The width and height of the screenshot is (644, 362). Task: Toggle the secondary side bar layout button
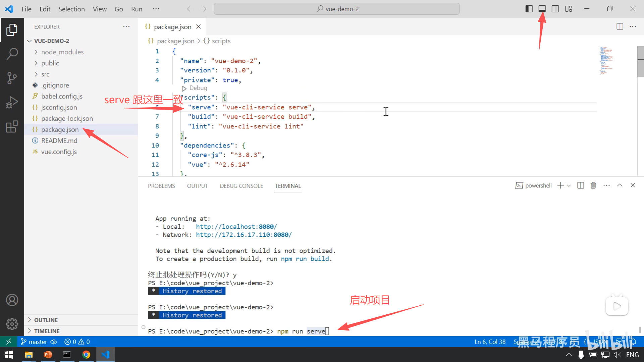[x=555, y=9]
